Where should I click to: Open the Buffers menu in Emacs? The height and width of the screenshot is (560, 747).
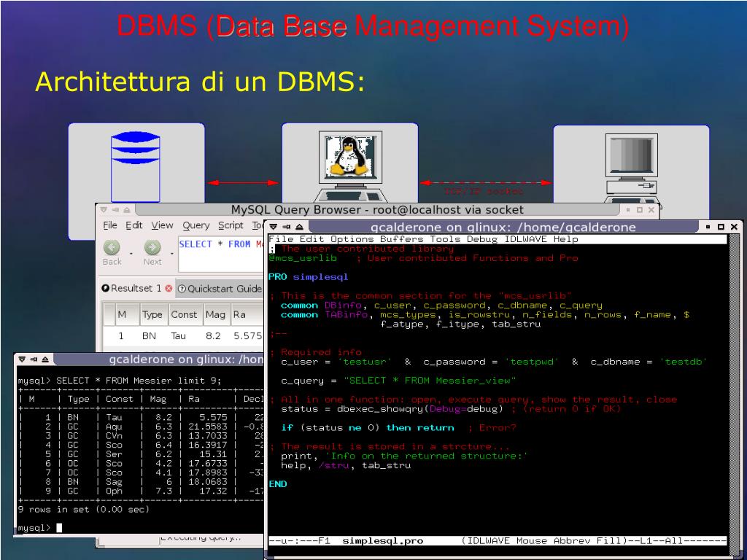click(x=402, y=239)
